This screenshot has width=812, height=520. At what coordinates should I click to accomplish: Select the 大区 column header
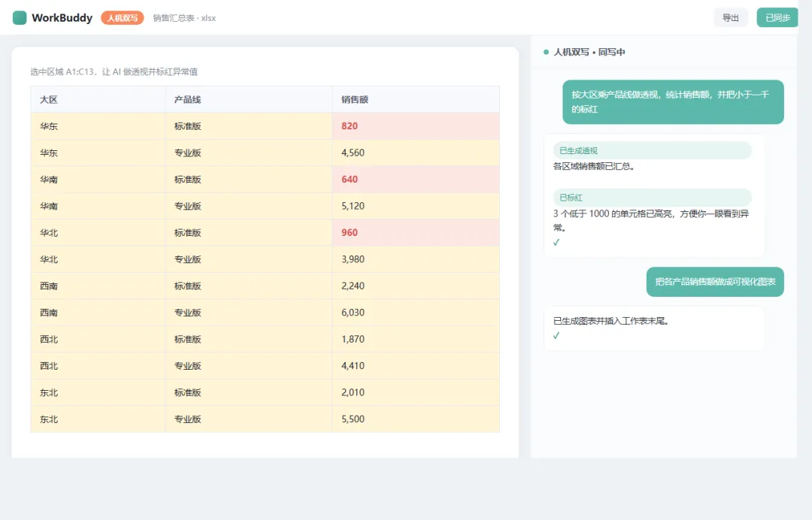pos(98,99)
